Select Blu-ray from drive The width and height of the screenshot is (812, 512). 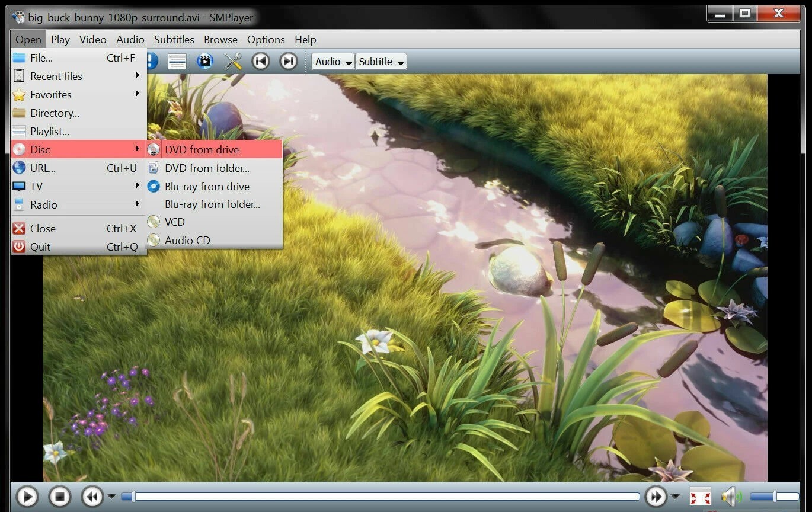(214, 186)
